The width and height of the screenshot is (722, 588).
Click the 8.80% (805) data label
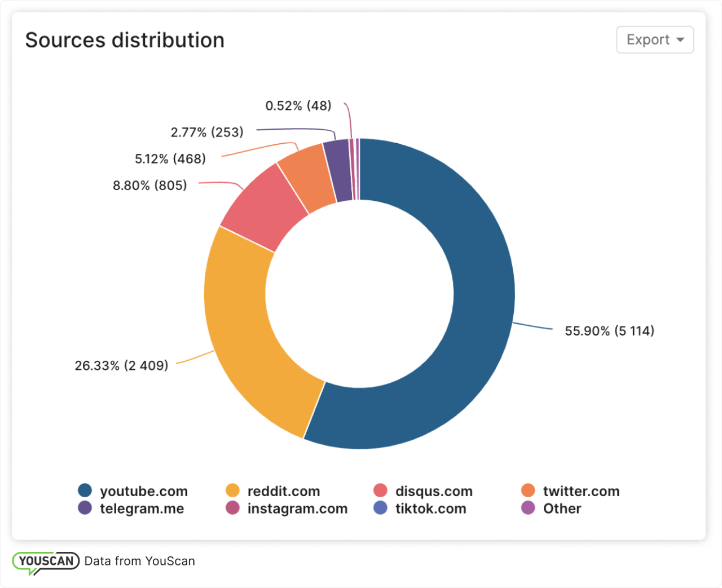tap(149, 185)
